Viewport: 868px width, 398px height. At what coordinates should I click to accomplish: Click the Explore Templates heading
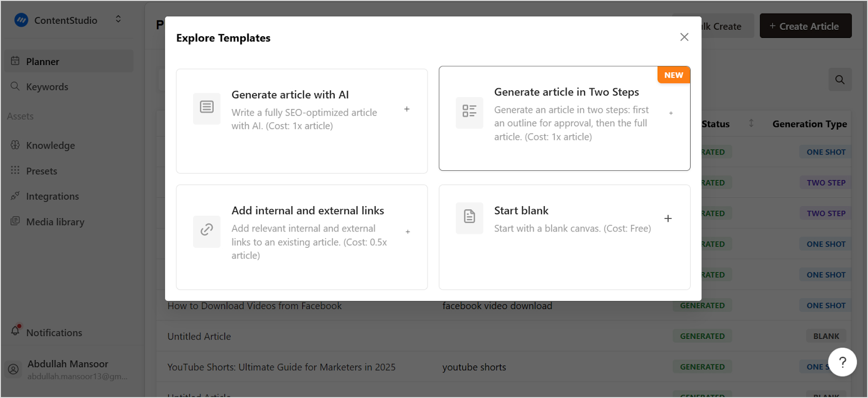(x=224, y=38)
